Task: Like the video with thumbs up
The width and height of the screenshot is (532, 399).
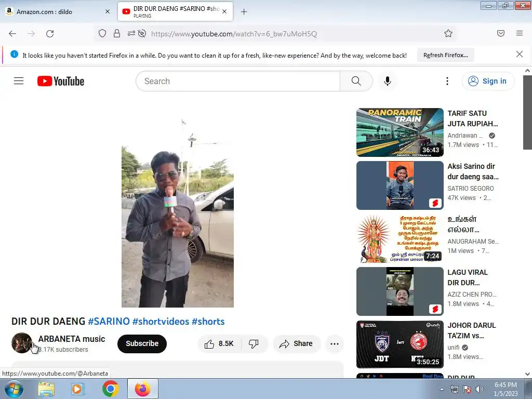Action: pos(219,344)
